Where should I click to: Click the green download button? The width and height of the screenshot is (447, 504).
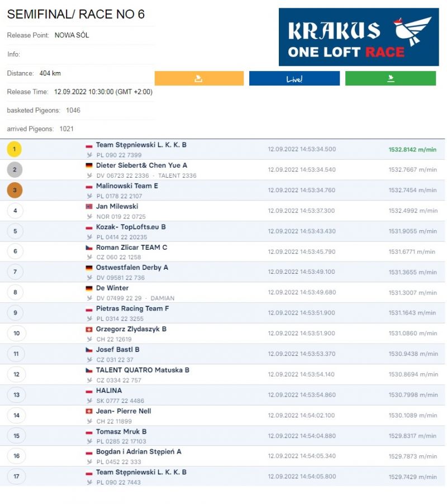point(390,79)
